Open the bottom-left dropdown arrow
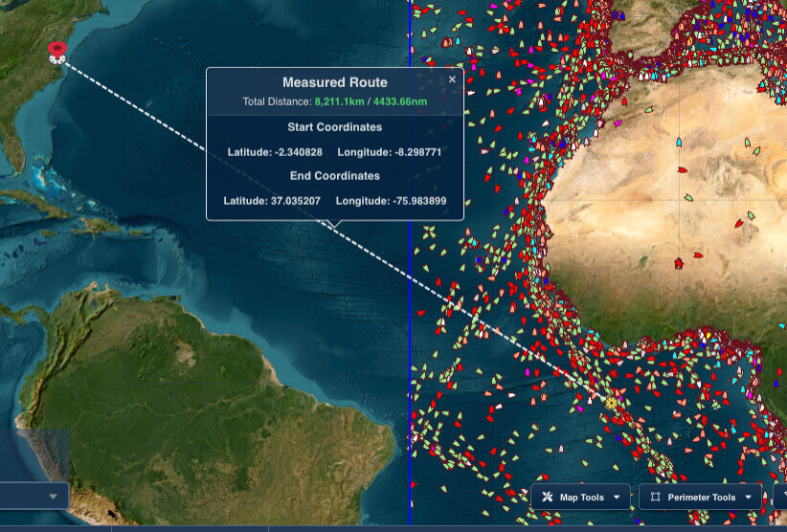Screen dimensions: 787x532 point(53,497)
